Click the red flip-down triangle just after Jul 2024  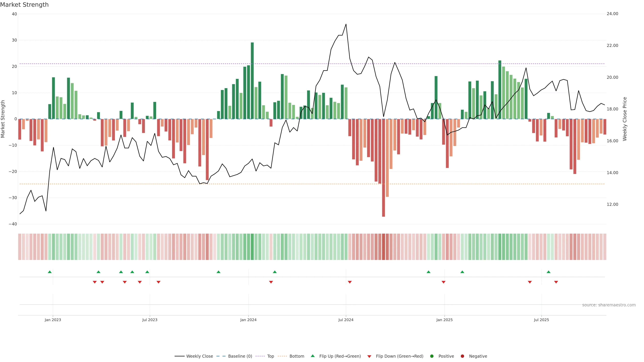(350, 282)
